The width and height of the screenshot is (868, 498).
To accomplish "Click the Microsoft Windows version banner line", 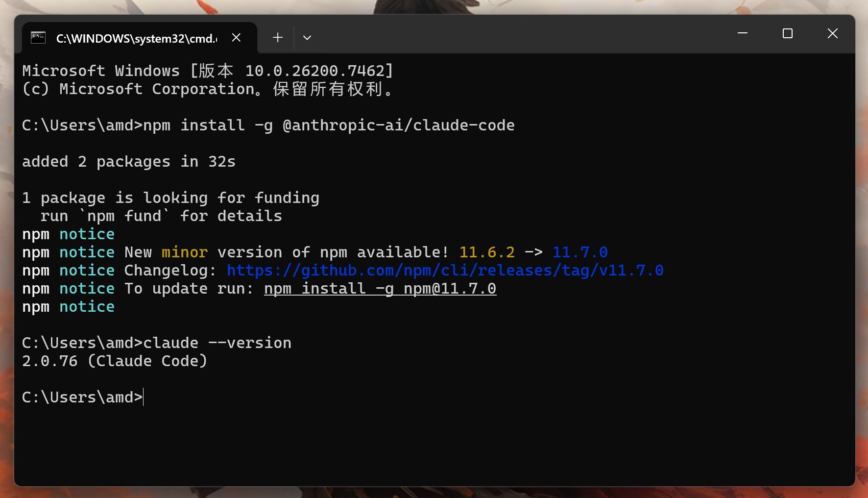I will coord(208,71).
